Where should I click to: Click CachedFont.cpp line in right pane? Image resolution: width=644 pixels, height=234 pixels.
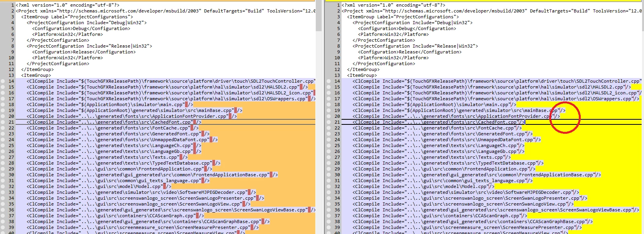pyautogui.click(x=439, y=122)
